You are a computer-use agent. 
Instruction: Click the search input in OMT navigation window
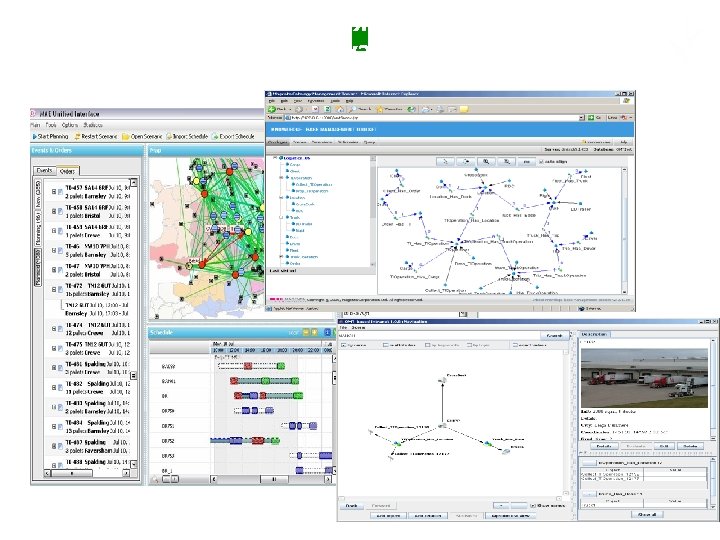click(439, 336)
